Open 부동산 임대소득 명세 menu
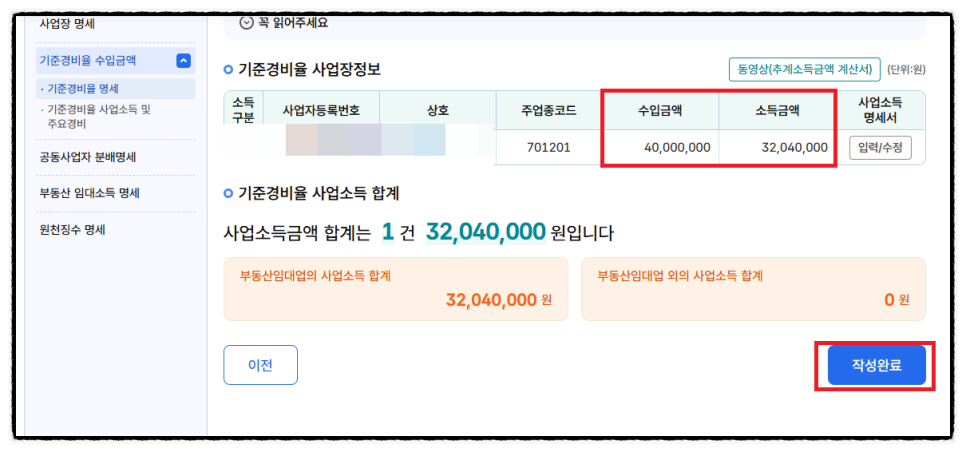 click(89, 193)
